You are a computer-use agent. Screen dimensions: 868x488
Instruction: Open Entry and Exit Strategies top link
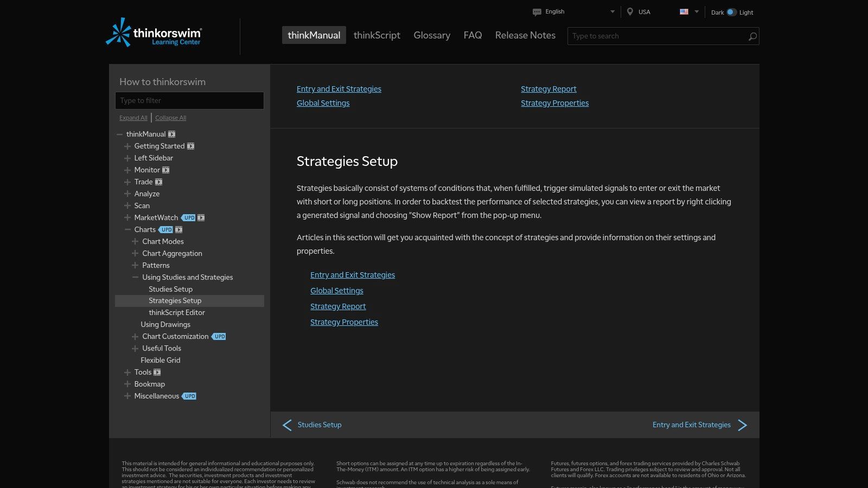(339, 89)
